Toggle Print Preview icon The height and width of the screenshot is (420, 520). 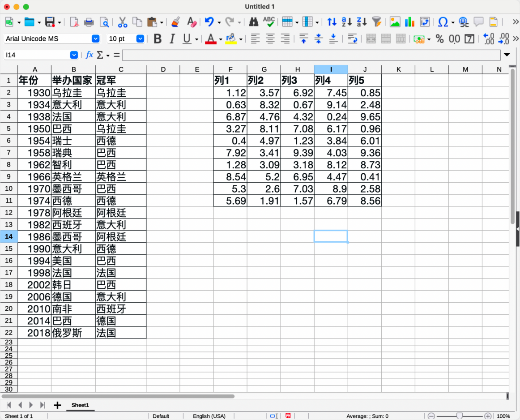[x=104, y=22]
